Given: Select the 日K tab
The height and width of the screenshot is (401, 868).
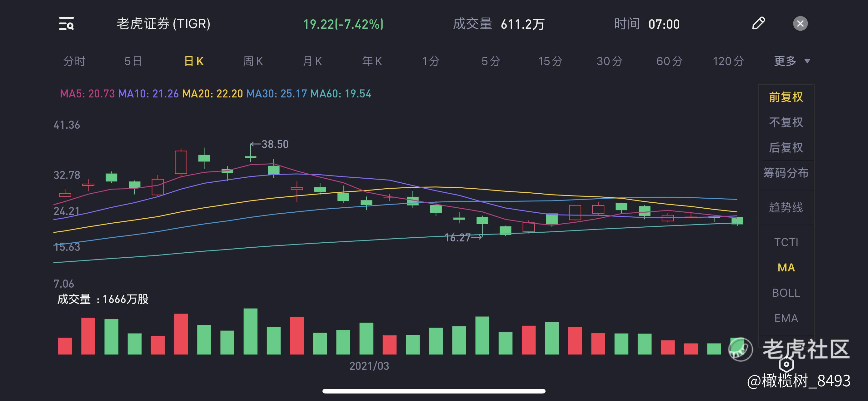Looking at the screenshot, I should (194, 61).
